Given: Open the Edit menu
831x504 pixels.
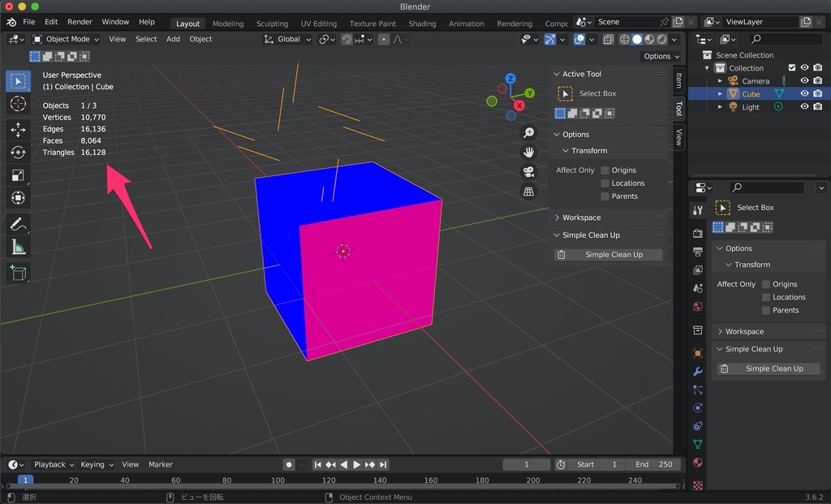Looking at the screenshot, I should point(51,22).
